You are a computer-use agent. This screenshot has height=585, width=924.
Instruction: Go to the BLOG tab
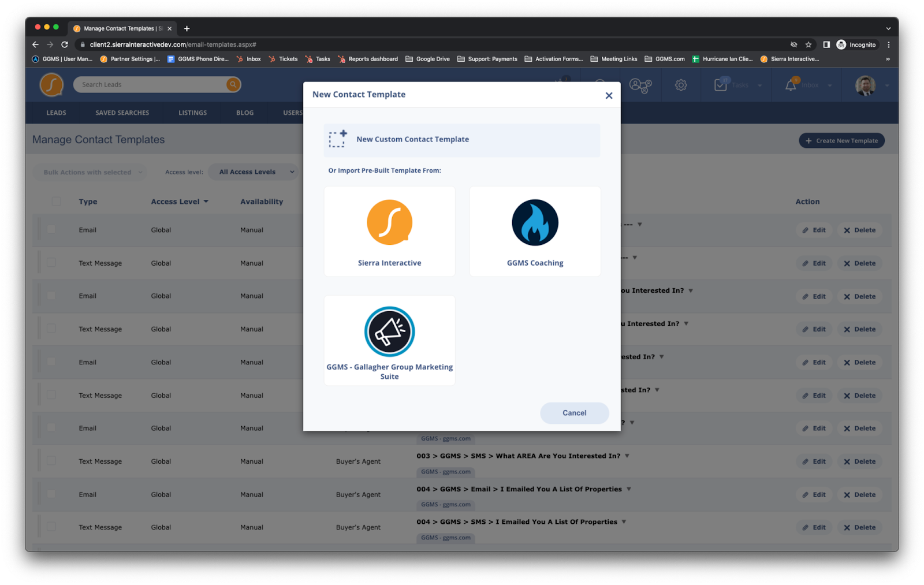pos(245,113)
